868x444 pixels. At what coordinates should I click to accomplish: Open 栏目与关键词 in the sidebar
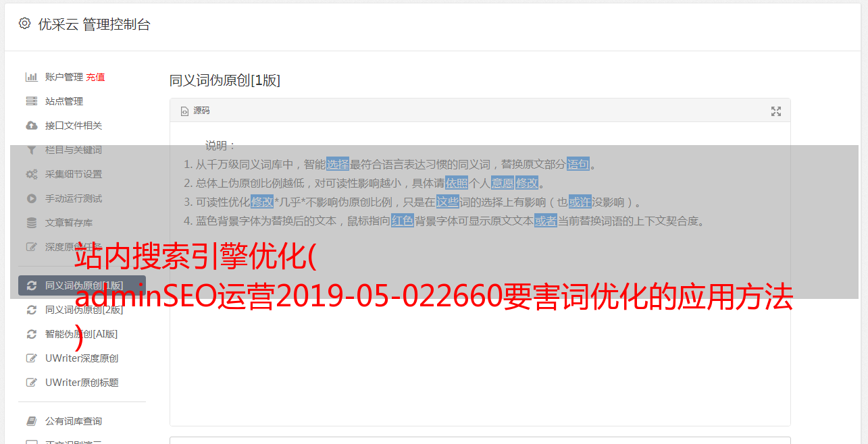click(74, 150)
